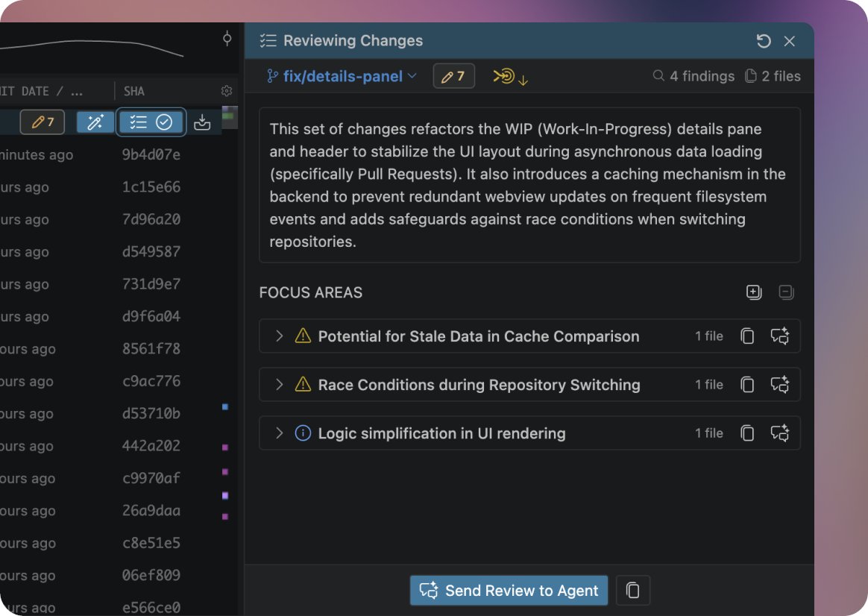The width and height of the screenshot is (868, 616).
Task: Expand Logic simplification in UI rendering
Action: pyautogui.click(x=279, y=433)
